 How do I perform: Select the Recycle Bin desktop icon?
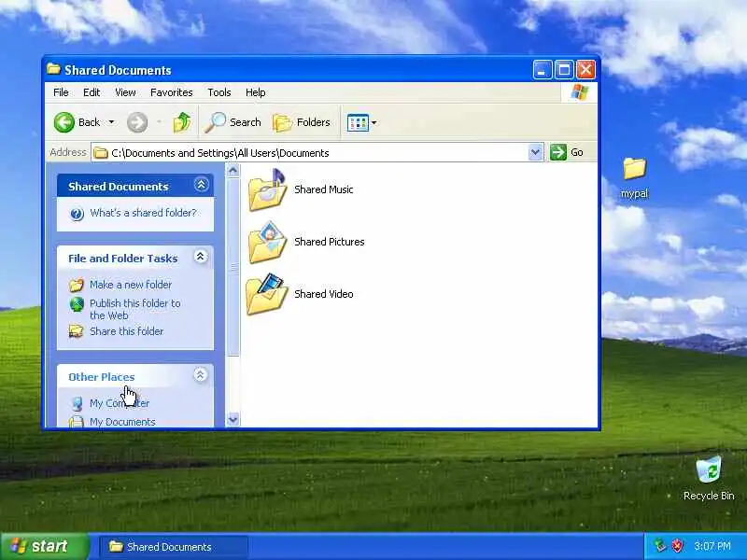709,479
